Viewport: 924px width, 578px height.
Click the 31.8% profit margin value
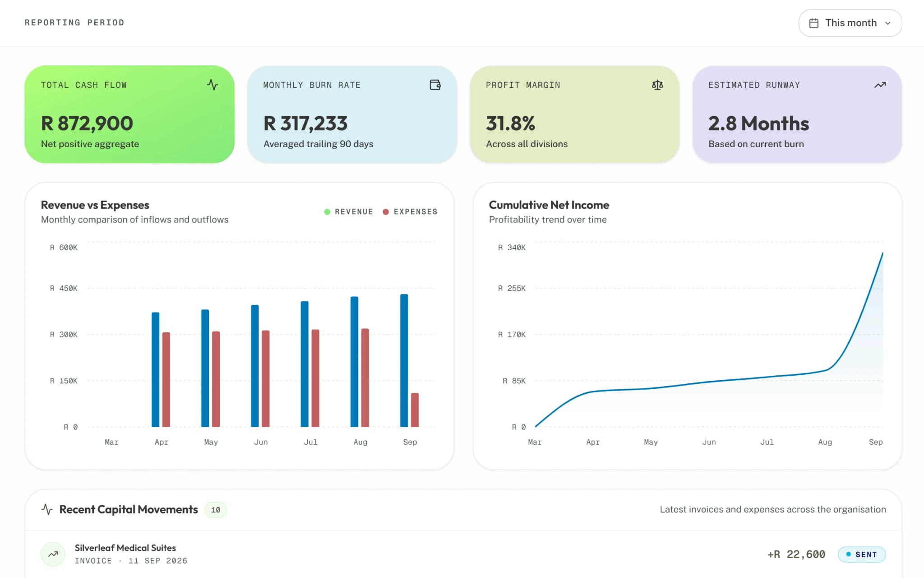511,123
